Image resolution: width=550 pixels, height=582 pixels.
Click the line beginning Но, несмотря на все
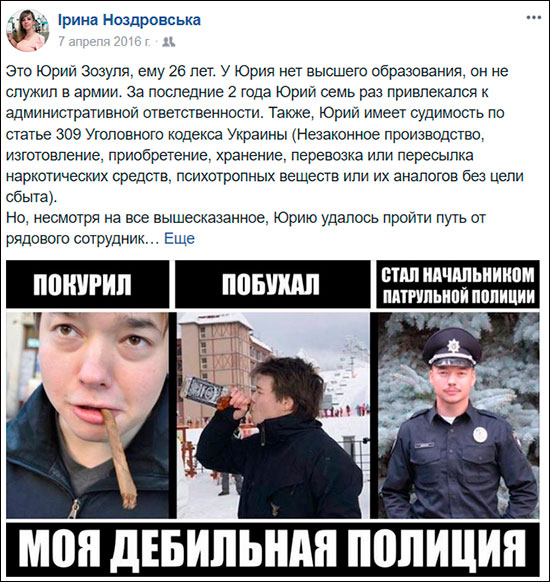tap(246, 218)
